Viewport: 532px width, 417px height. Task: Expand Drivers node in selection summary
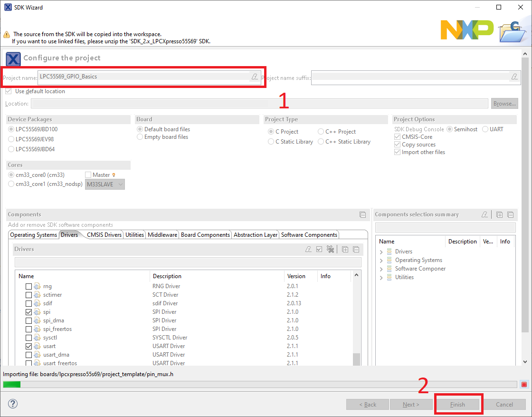(381, 252)
